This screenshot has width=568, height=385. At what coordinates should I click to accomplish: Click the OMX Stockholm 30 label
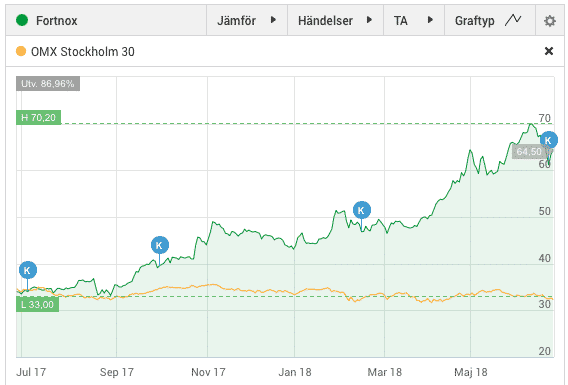(x=83, y=52)
